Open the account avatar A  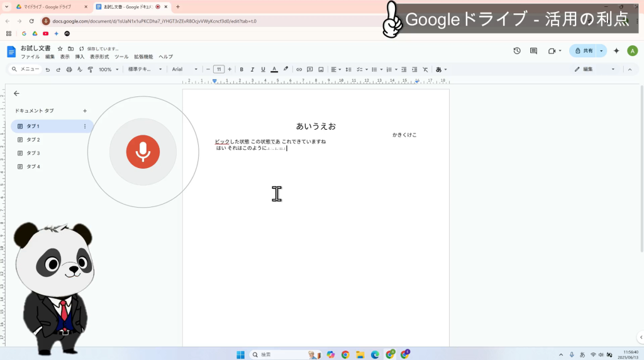[x=633, y=50]
